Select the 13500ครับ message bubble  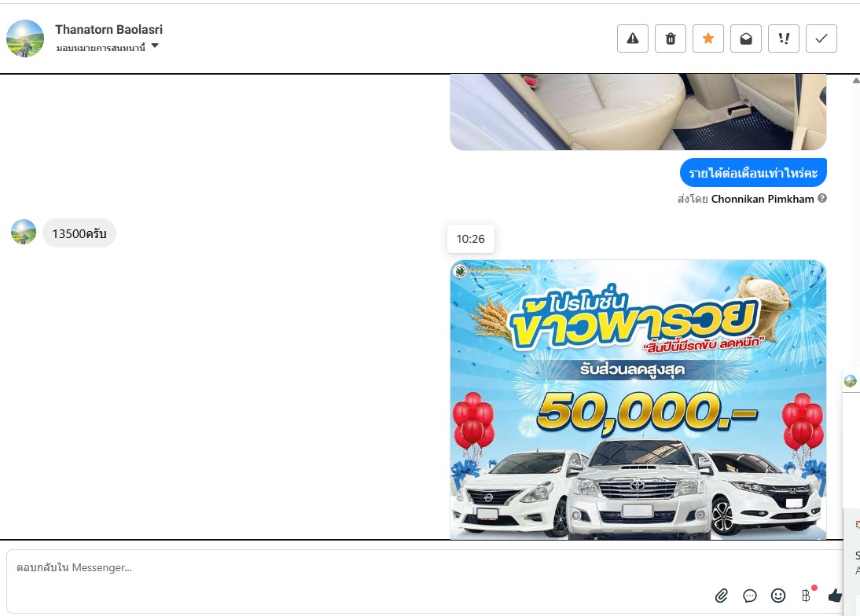pyautogui.click(x=79, y=233)
